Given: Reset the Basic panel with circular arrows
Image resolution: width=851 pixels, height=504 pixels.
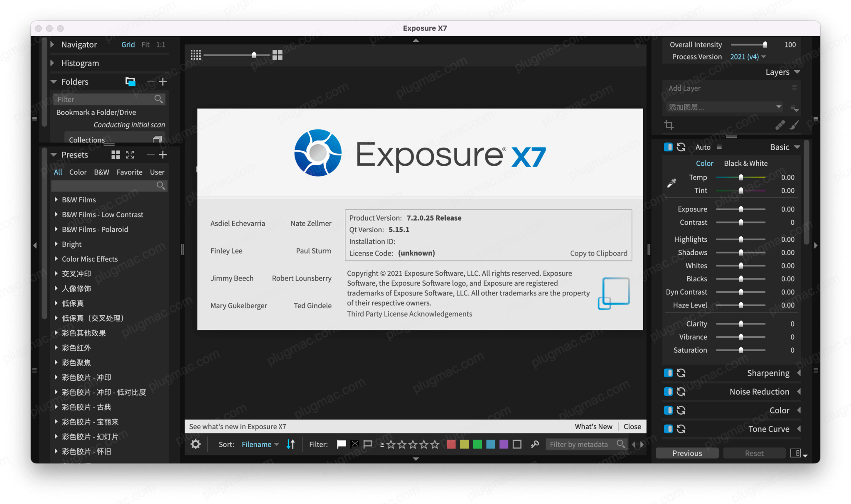Looking at the screenshot, I should [681, 147].
